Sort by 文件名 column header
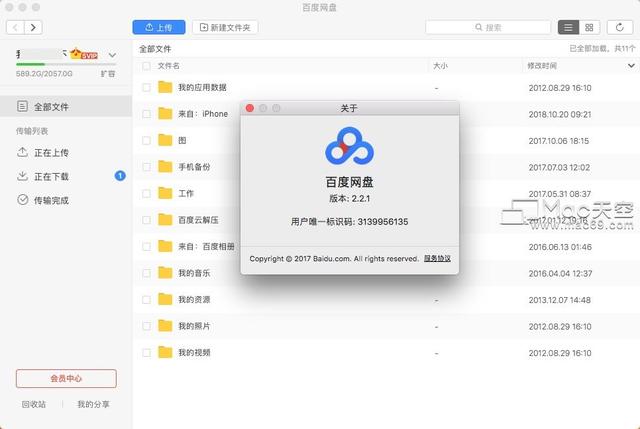Viewport: 640px width, 429px height. pos(169,66)
